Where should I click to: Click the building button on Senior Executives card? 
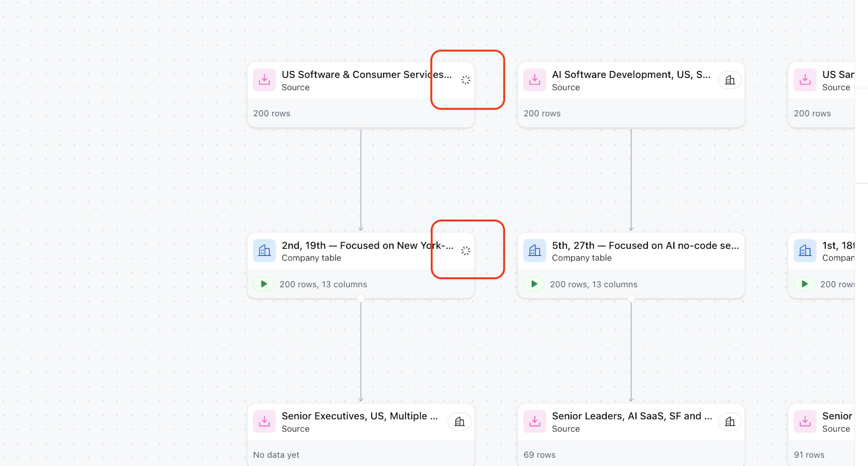pyautogui.click(x=460, y=421)
